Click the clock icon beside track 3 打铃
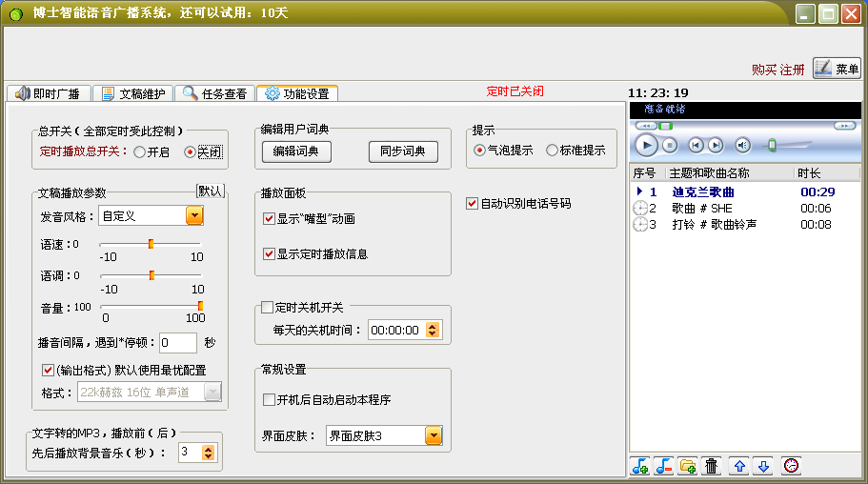The width and height of the screenshot is (868, 484). pyautogui.click(x=640, y=224)
